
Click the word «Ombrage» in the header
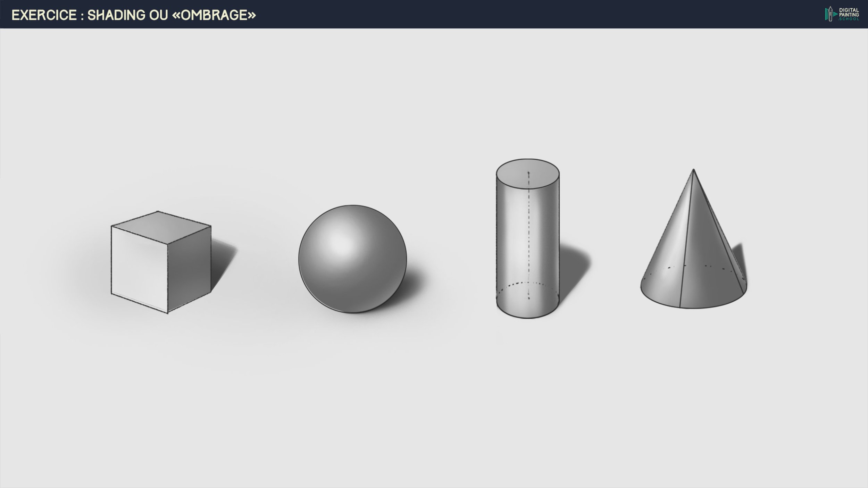(x=214, y=15)
